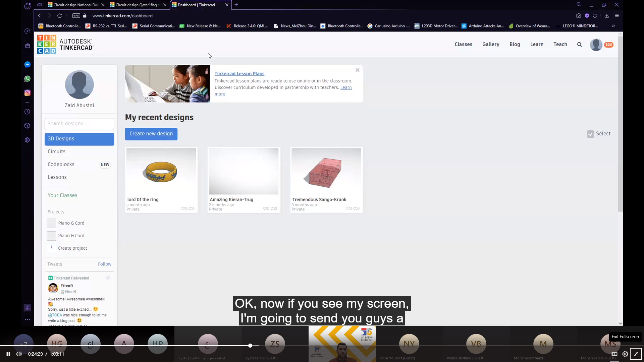Screen dimensions: 644x362
Task: Open the 163 notifications badge
Action: [609, 45]
